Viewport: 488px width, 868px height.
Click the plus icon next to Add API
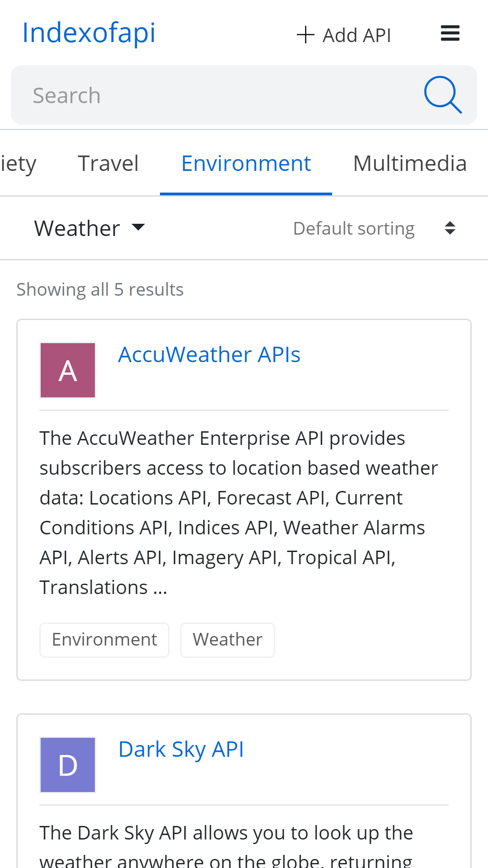point(306,34)
